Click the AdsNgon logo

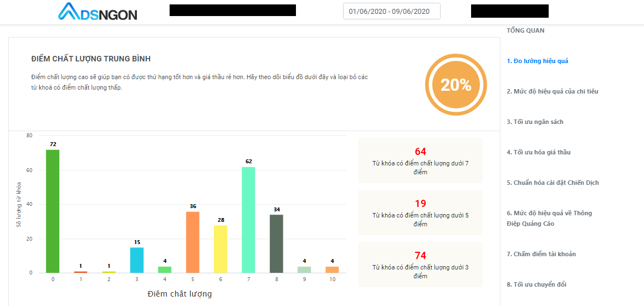(98, 12)
